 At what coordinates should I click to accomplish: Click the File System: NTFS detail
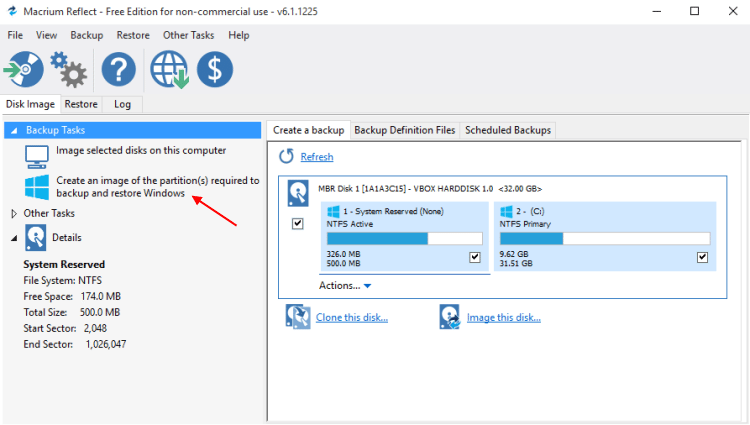(63, 281)
